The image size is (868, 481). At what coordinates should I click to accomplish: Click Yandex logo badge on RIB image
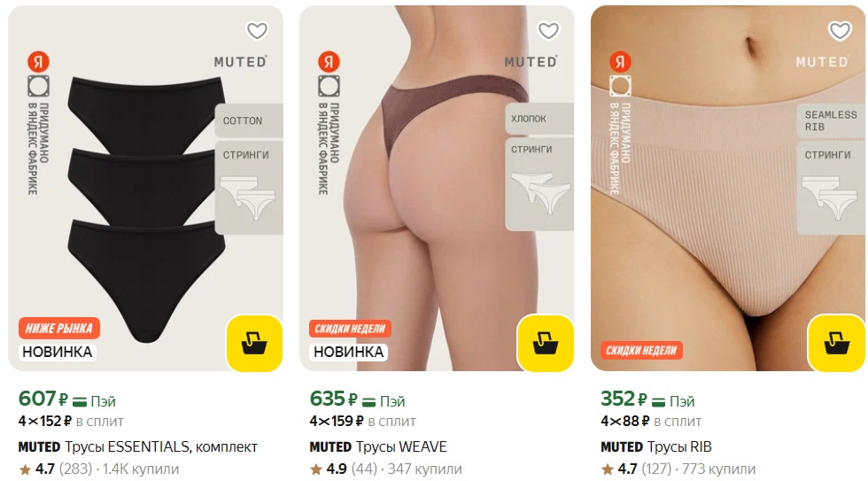point(620,61)
